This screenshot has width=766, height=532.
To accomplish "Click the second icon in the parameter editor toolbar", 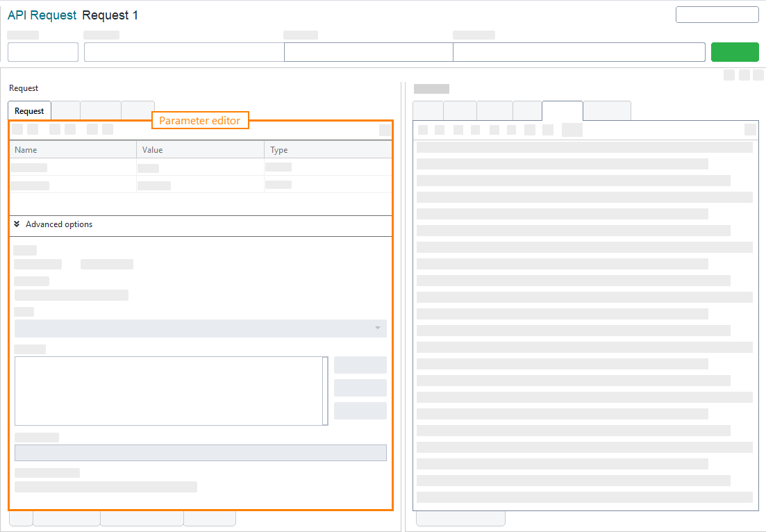I will [32, 129].
